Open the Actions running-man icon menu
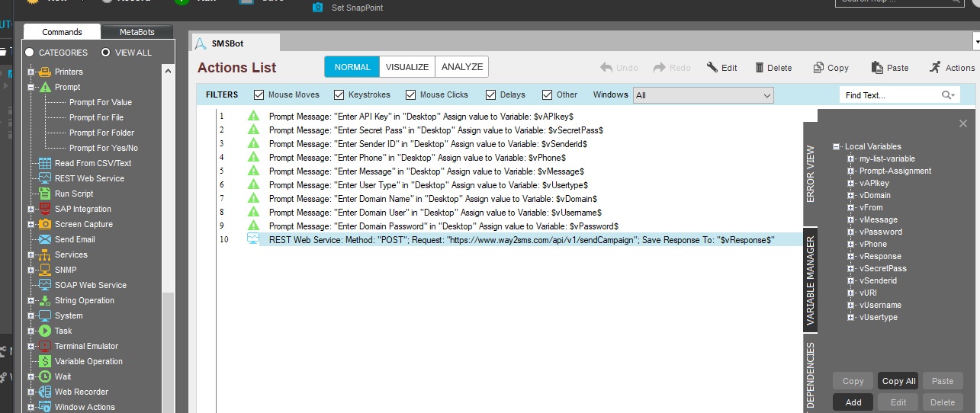The width and height of the screenshot is (980, 413). coord(935,67)
